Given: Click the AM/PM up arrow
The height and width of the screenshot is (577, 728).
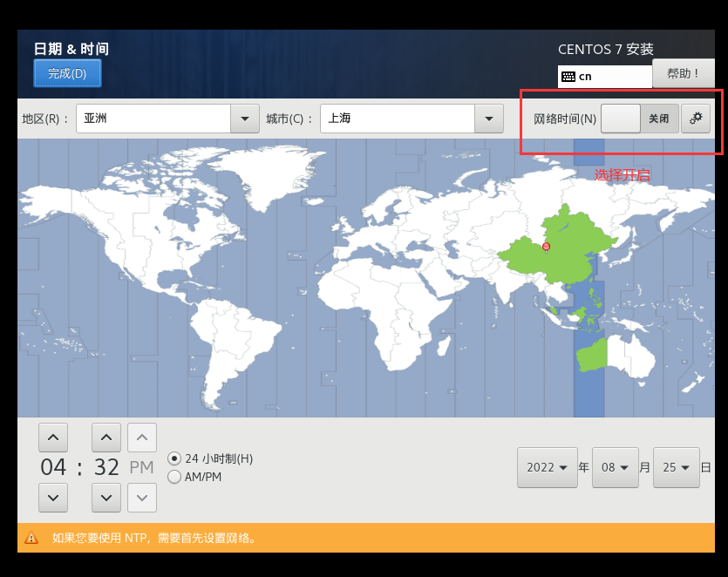Looking at the screenshot, I should 142,438.
